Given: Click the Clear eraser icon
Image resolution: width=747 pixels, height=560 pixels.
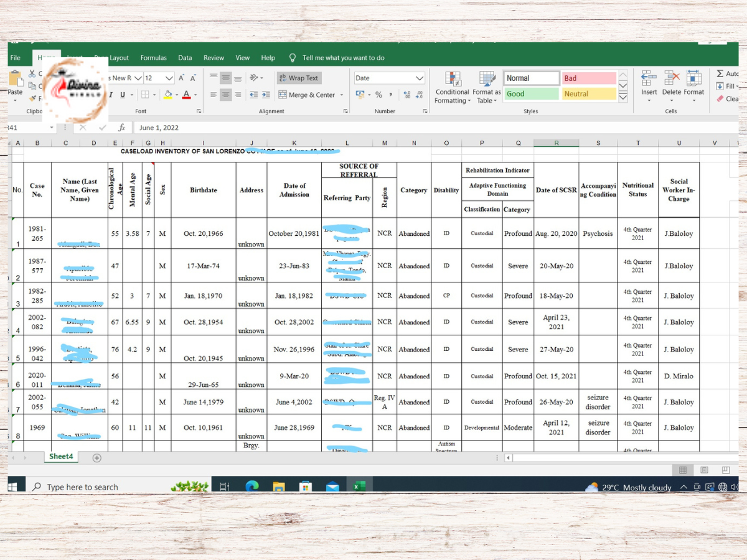Looking at the screenshot, I should point(720,98).
